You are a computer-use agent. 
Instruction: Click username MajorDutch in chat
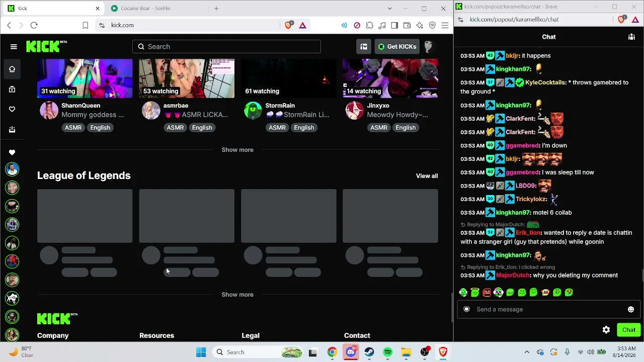(x=513, y=276)
